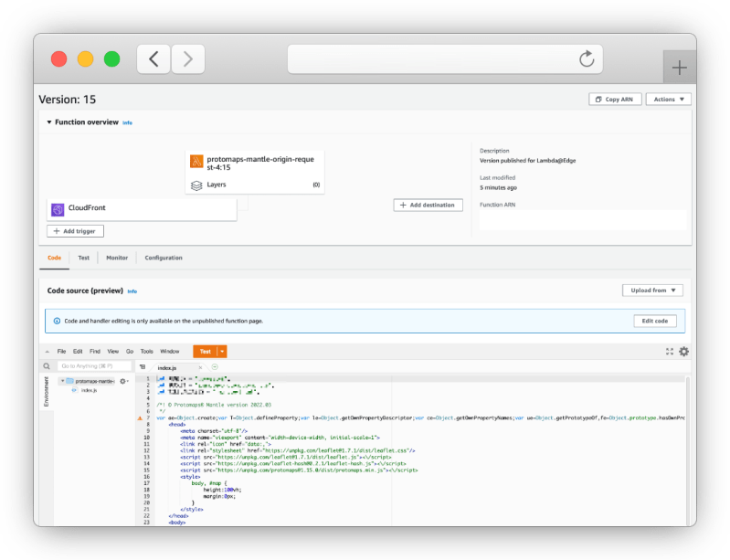
Task: Click the Copy ARN button
Action: [x=615, y=100]
